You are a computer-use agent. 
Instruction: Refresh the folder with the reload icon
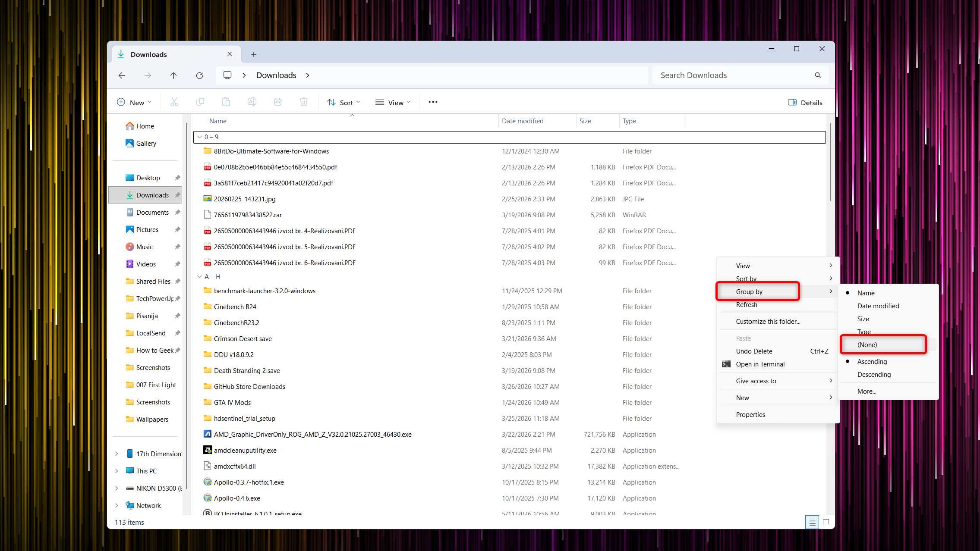(x=199, y=75)
